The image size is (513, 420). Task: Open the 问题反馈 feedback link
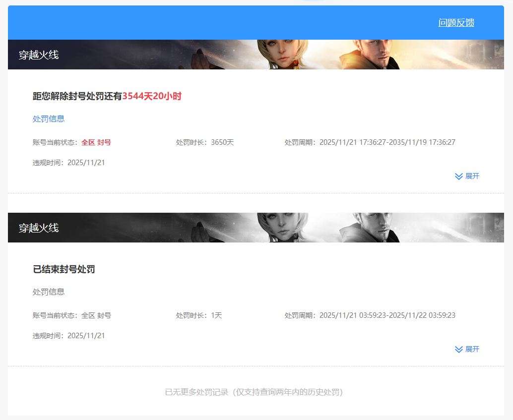455,23
